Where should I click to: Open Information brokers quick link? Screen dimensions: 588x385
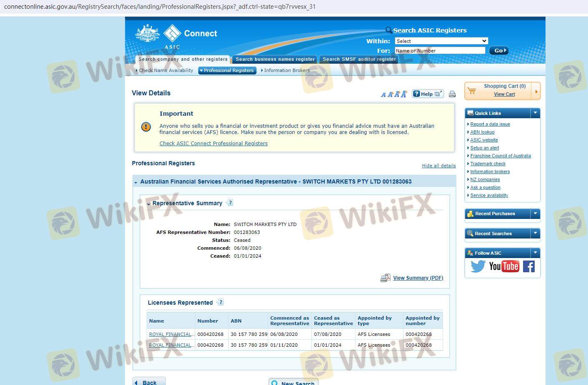click(x=490, y=171)
